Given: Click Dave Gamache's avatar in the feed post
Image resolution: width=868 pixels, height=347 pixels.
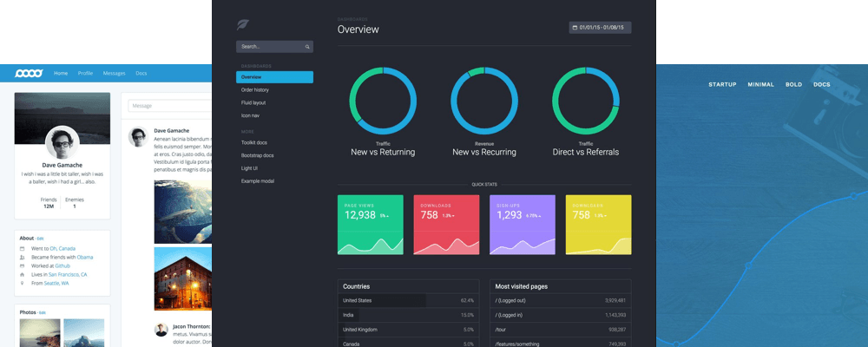Looking at the screenshot, I should pyautogui.click(x=136, y=136).
